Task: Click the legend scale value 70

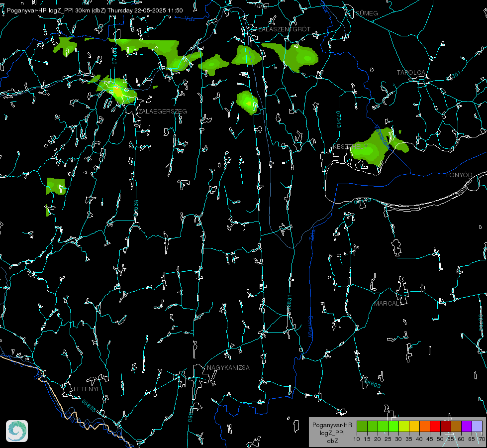Action: [x=482, y=439]
